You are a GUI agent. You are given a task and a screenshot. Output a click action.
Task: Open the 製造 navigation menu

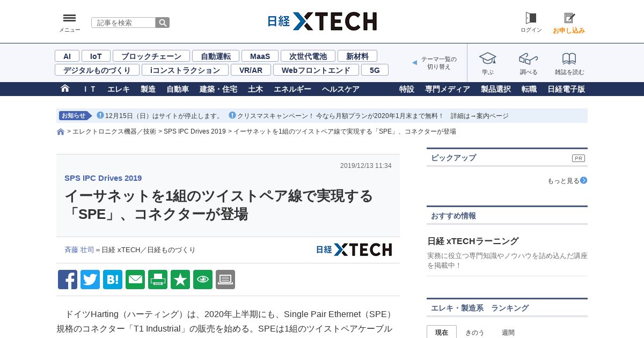coord(148,89)
